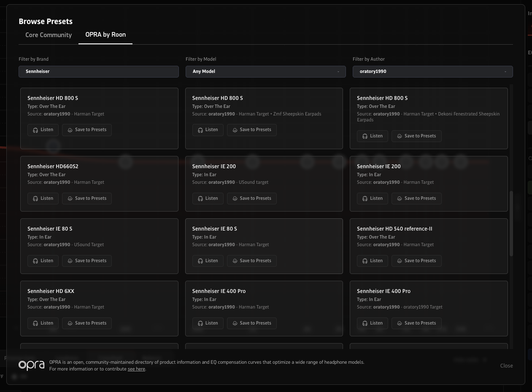Click the "Sennheiser HD 6XX" card title
The width and height of the screenshot is (532, 392).
pyautogui.click(x=51, y=291)
